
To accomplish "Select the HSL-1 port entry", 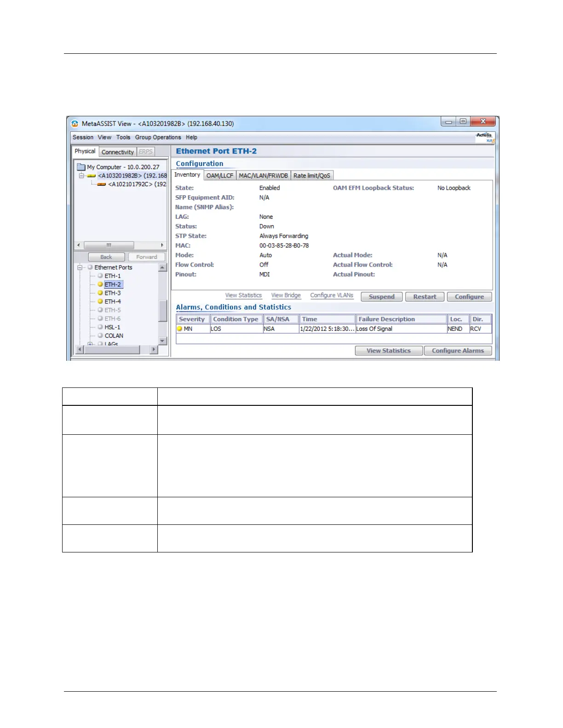I will [x=112, y=327].
